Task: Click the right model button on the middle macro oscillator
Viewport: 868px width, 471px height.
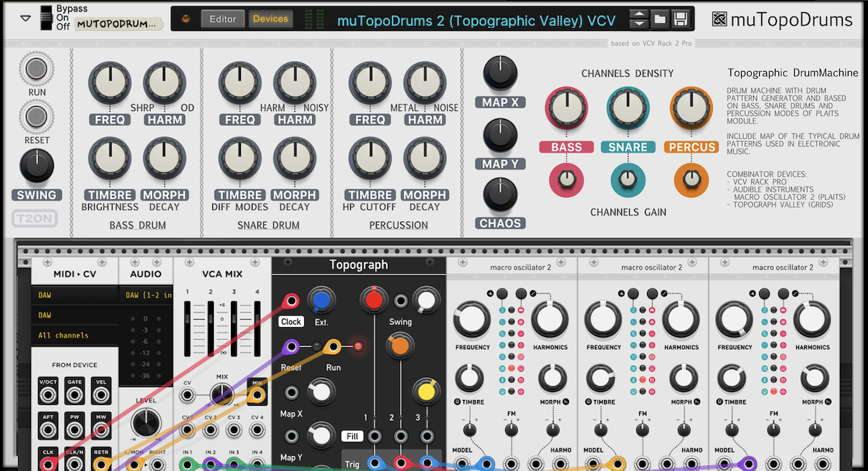Action: coord(652,293)
